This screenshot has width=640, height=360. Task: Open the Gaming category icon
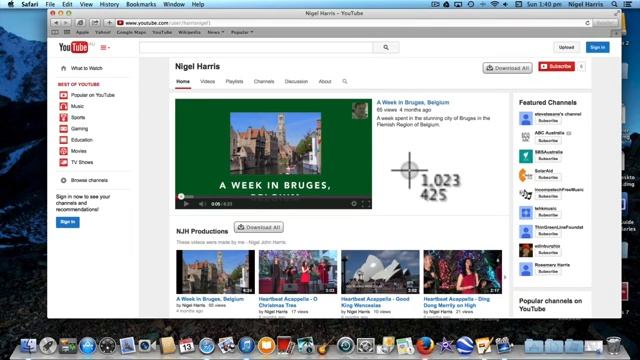63,129
